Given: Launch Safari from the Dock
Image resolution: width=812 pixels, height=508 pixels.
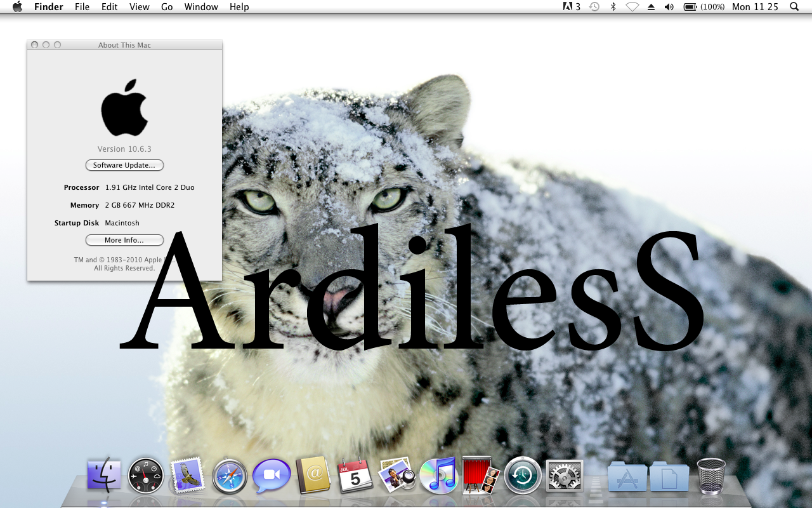Looking at the screenshot, I should (230, 476).
